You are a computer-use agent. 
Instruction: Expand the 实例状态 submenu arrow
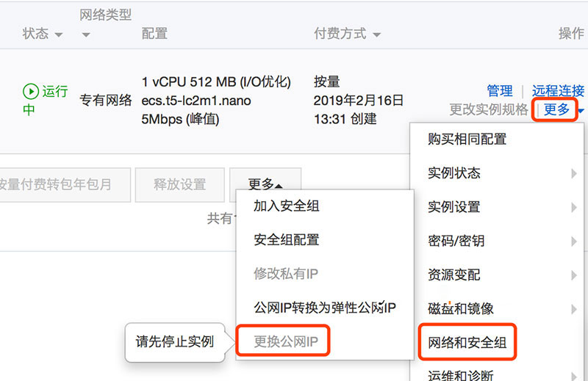pos(573,173)
